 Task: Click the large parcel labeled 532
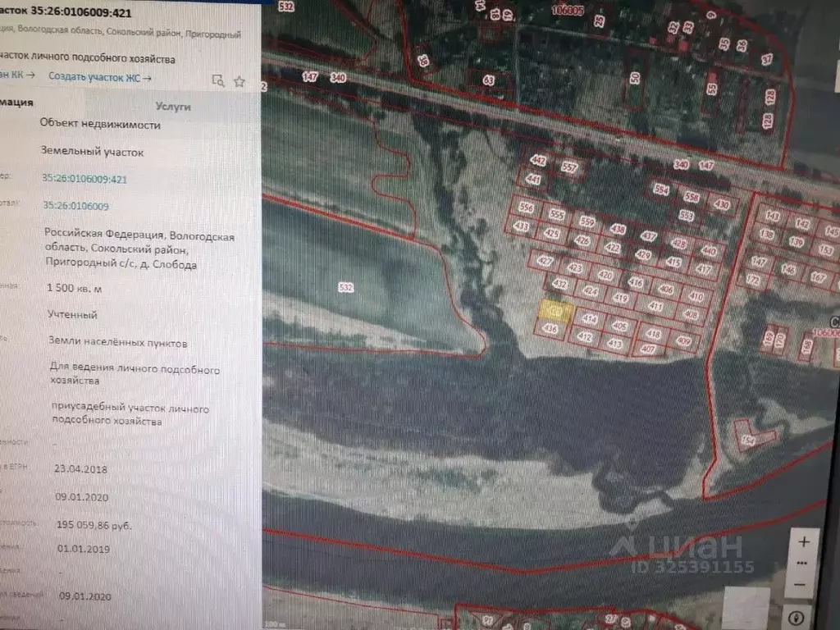pyautogui.click(x=345, y=287)
